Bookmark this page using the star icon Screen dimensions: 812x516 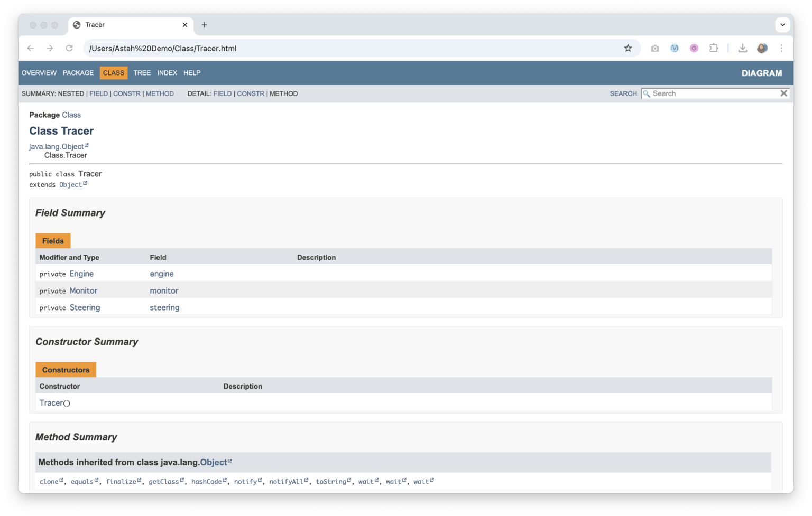628,48
